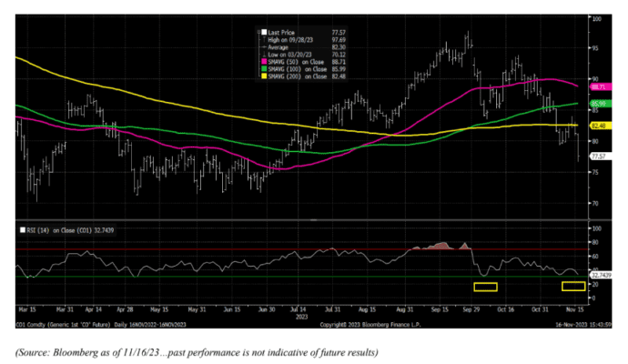The image size is (628, 364).
Task: Click the 75 price axis label
Action: click(595, 172)
